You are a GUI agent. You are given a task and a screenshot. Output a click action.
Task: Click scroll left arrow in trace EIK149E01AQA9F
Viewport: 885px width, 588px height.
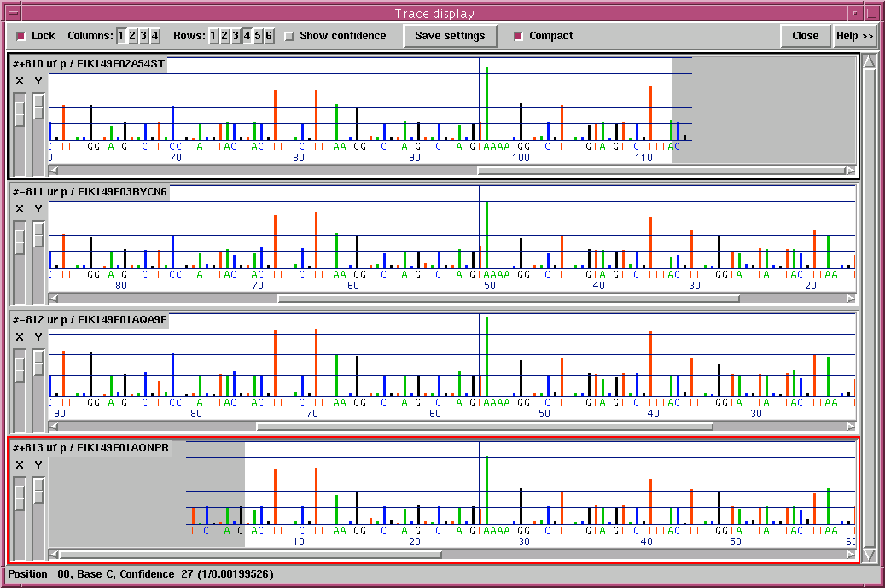click(x=54, y=427)
